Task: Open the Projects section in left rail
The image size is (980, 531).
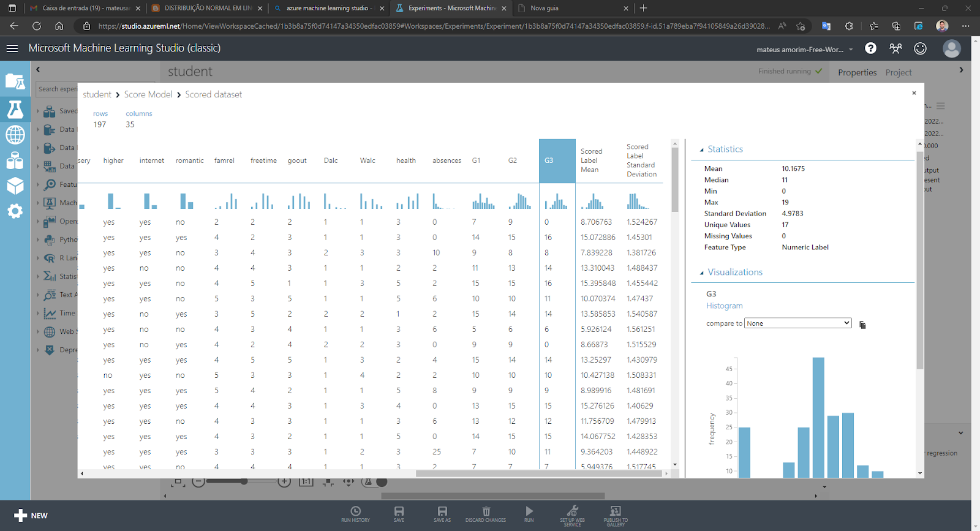Action: pyautogui.click(x=15, y=81)
